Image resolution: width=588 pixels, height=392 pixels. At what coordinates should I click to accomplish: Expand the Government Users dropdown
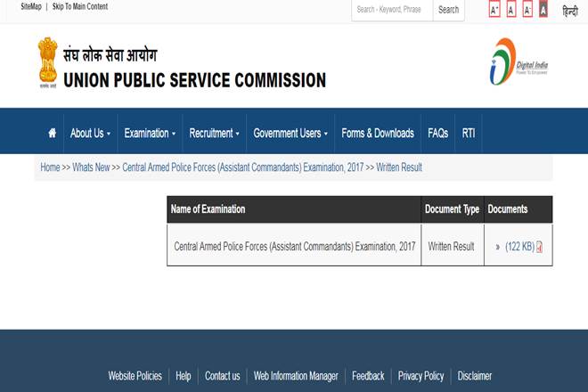(290, 133)
